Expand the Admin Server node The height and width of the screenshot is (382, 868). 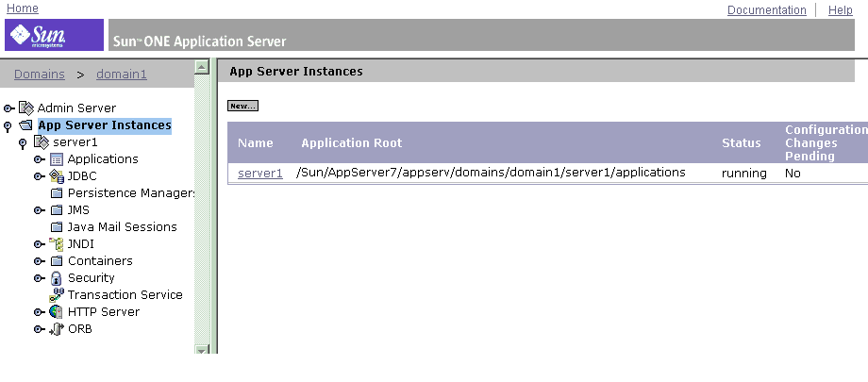[8, 108]
